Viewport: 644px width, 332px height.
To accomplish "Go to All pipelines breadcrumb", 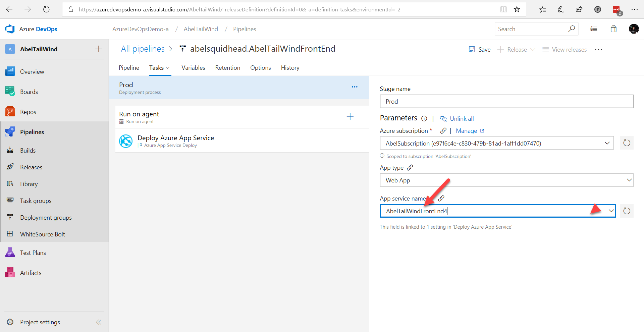I will coord(143,49).
